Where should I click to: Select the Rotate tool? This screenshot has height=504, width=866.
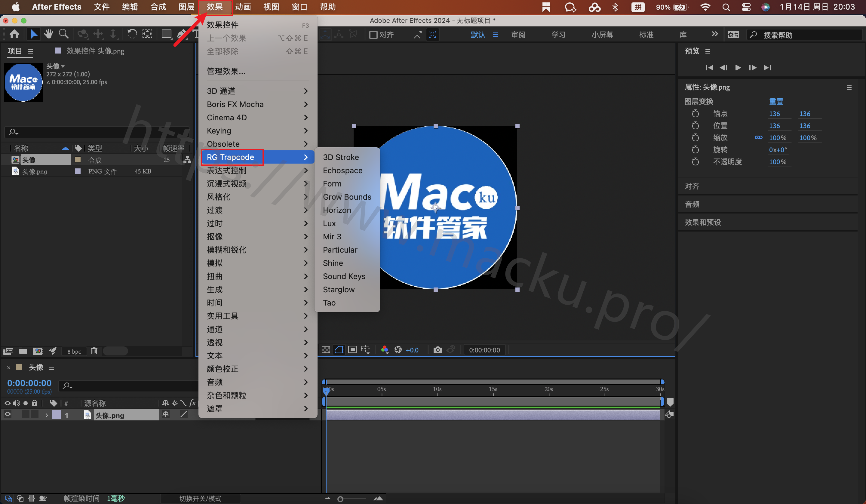[132, 34]
